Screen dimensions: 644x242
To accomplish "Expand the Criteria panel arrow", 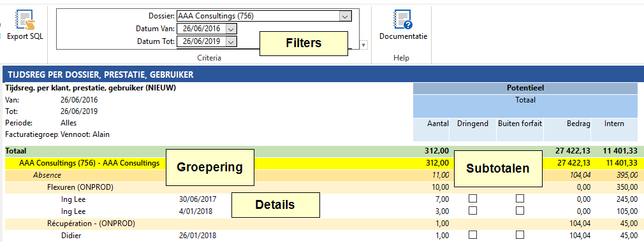I will tap(364, 45).
